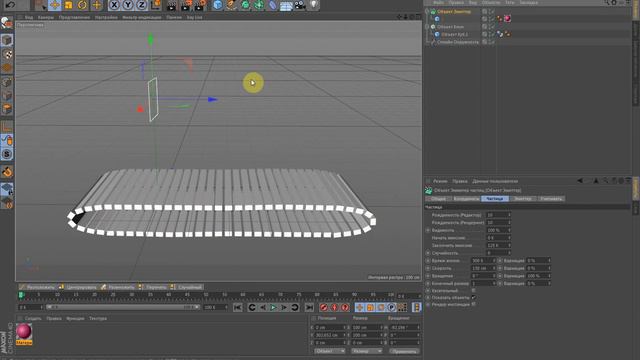Screen dimensions: 640x360
Task: Open the Размер coordinate dropdown
Action: [x=367, y=351]
